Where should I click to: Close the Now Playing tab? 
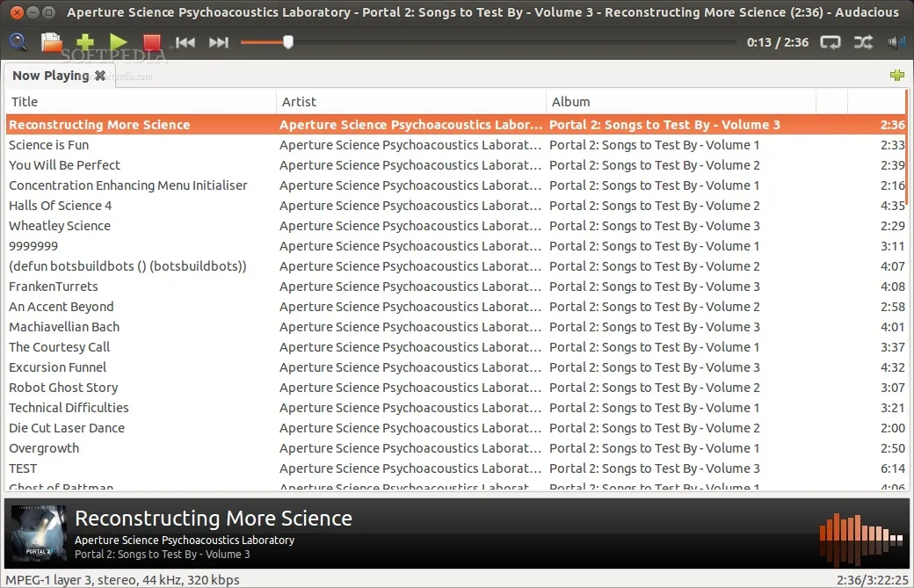pos(100,76)
